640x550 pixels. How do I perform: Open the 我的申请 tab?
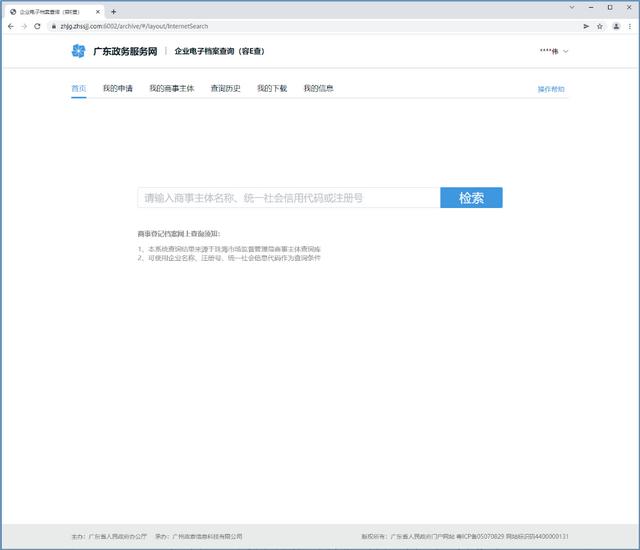(118, 88)
